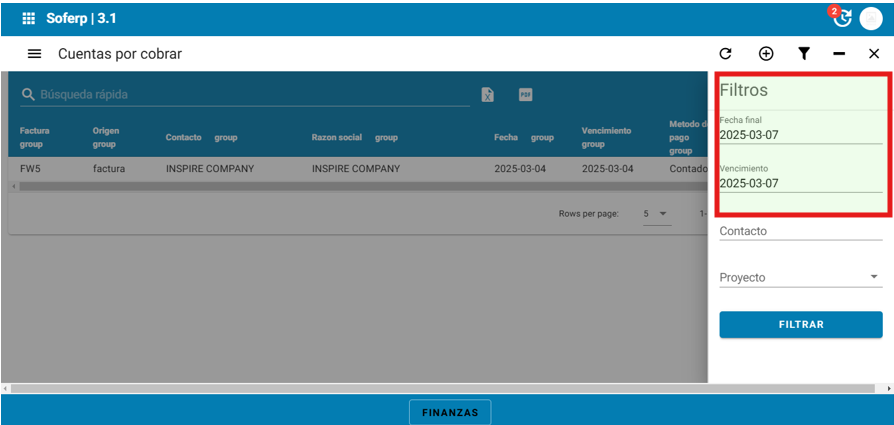Sort by the Contacto column header
The height and width of the screenshot is (425, 894).
coord(184,137)
